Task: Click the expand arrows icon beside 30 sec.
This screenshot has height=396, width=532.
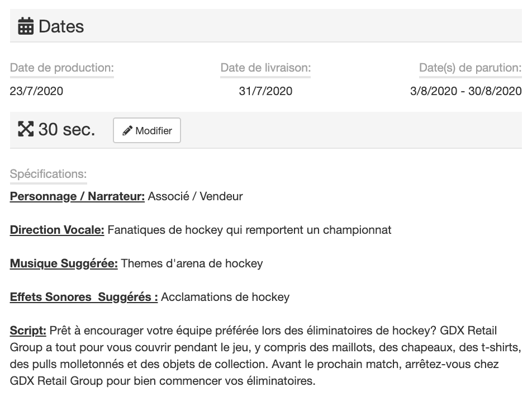Action: [26, 130]
